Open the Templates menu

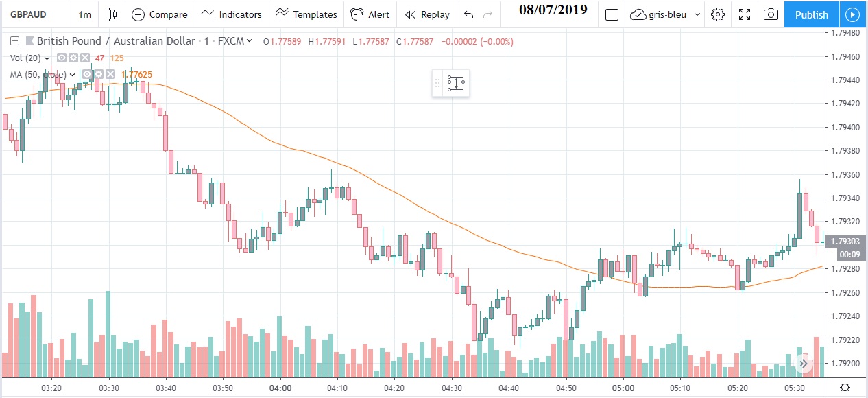pyautogui.click(x=306, y=14)
